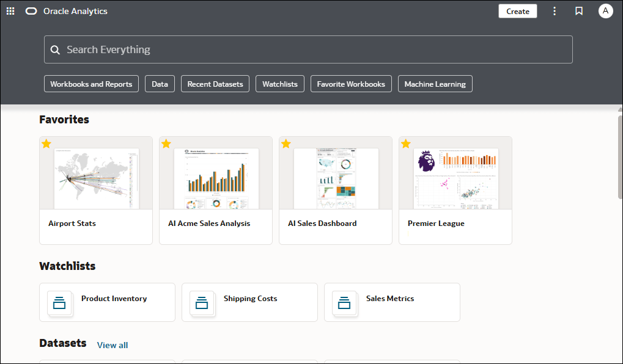This screenshot has width=623, height=364.
Task: Open View all datasets
Action: [112, 344]
